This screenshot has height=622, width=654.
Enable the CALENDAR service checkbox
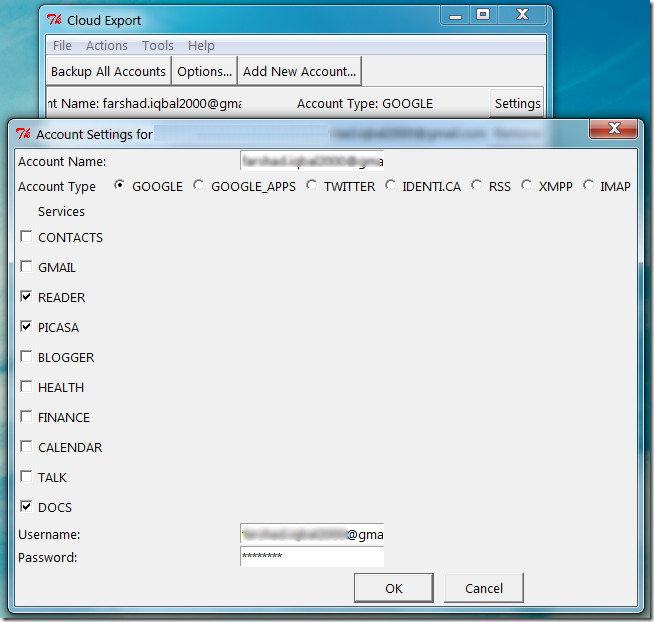tap(26, 446)
